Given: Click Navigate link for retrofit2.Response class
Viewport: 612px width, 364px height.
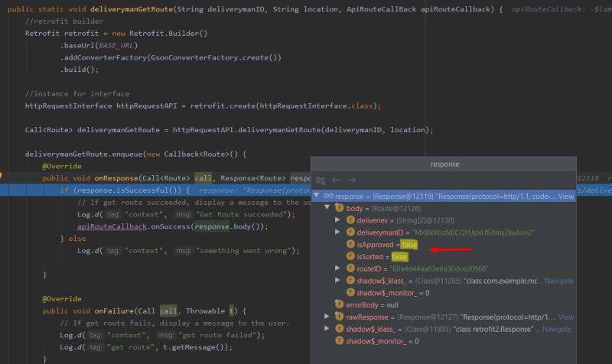Looking at the screenshot, I should pos(557,330).
